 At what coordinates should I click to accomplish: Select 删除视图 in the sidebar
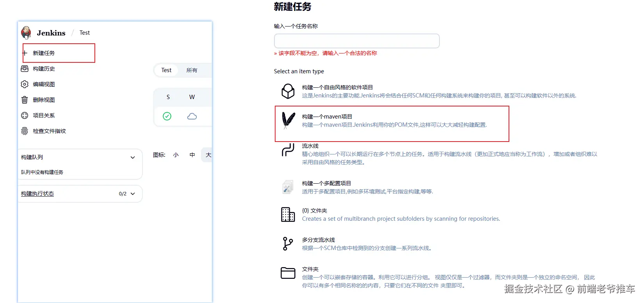44,100
